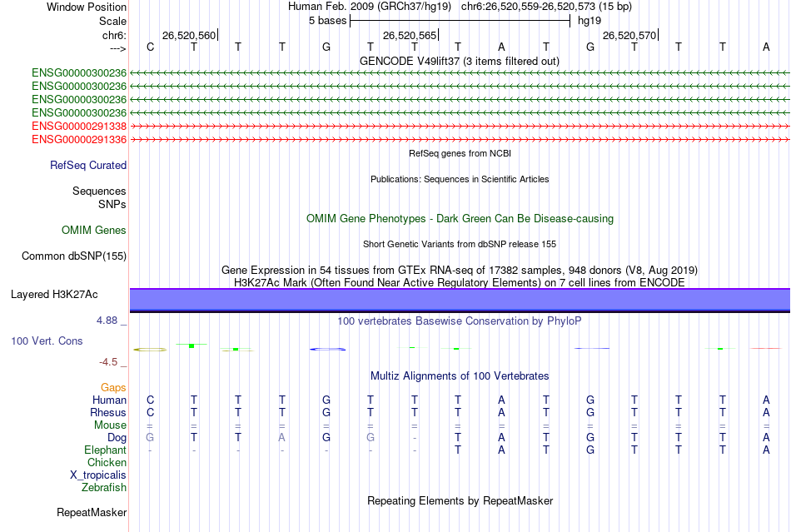Open the OMIM Gene Phenotypes track title
The height and width of the screenshot is (532, 791).
460,218
